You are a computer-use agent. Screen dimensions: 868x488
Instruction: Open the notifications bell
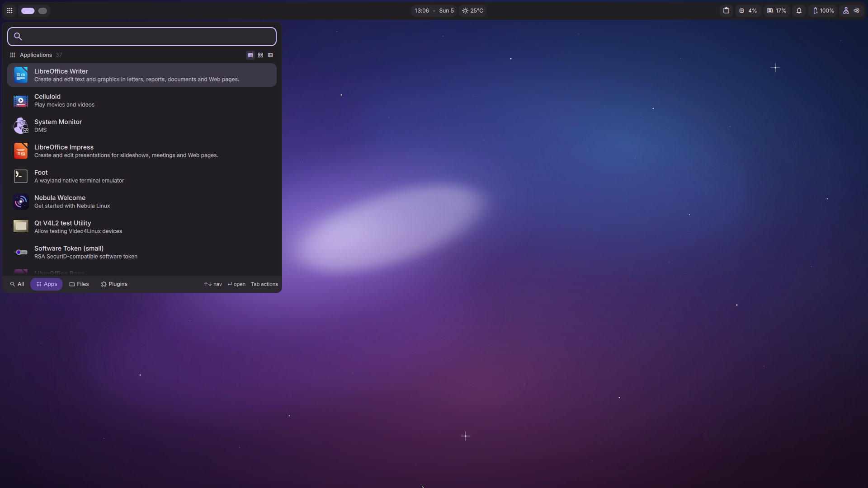tap(799, 11)
